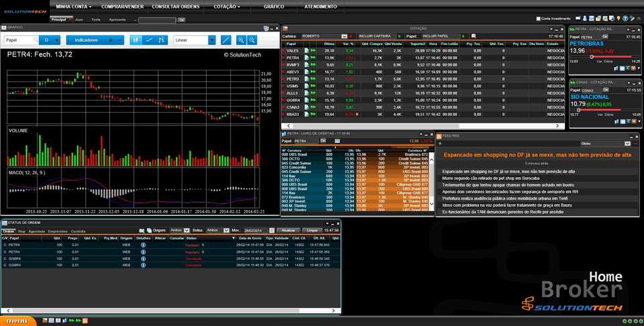
Task: Select bar chart type in Grafico toolbar
Action: click(162, 40)
